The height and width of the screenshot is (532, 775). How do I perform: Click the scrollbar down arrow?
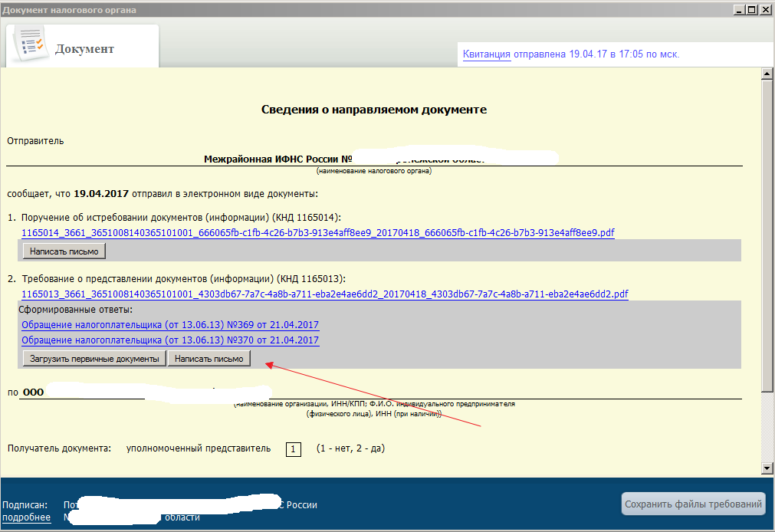click(x=765, y=468)
